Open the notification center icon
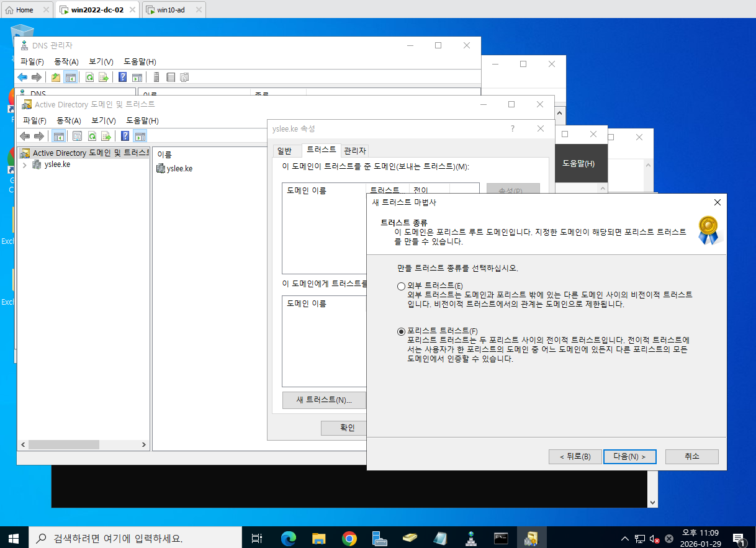756x548 pixels. click(x=739, y=538)
